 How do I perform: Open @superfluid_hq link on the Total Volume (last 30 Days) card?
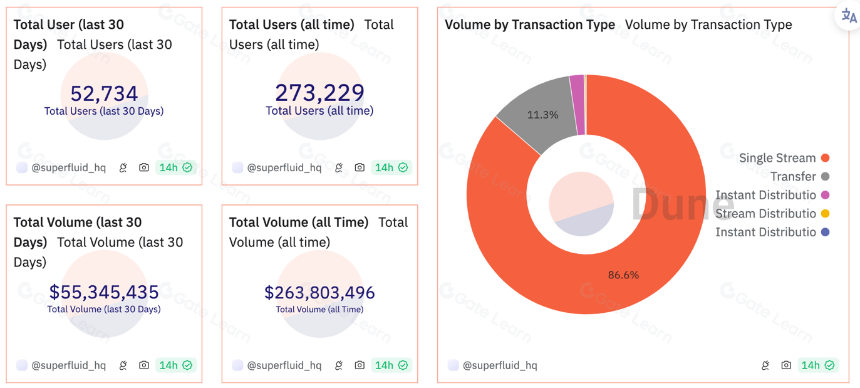[69, 365]
